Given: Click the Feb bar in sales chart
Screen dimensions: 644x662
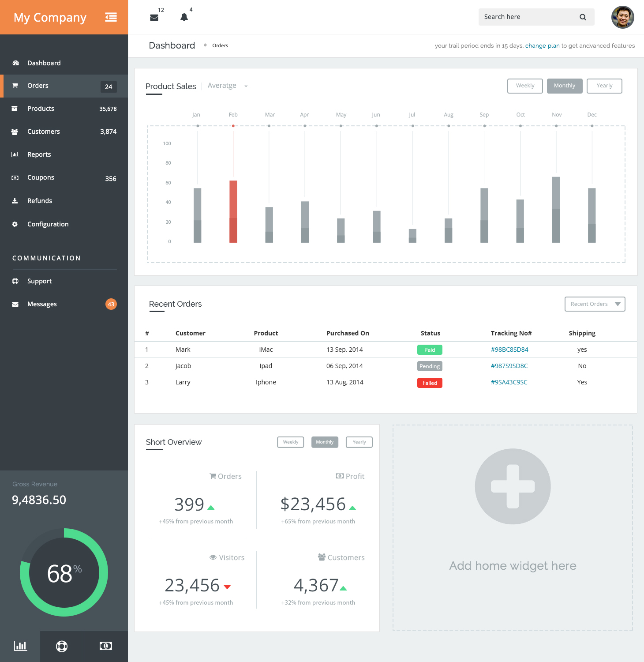Looking at the screenshot, I should [233, 211].
